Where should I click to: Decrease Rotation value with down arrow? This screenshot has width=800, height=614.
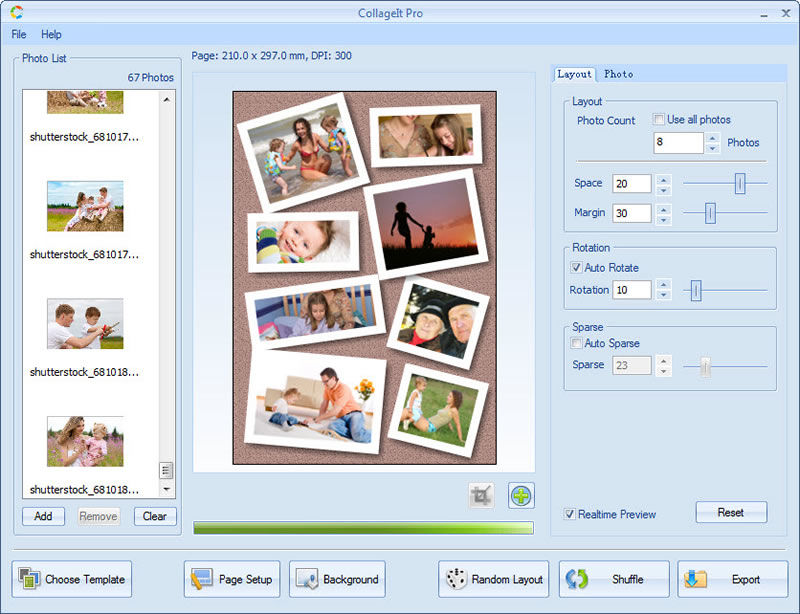663,295
